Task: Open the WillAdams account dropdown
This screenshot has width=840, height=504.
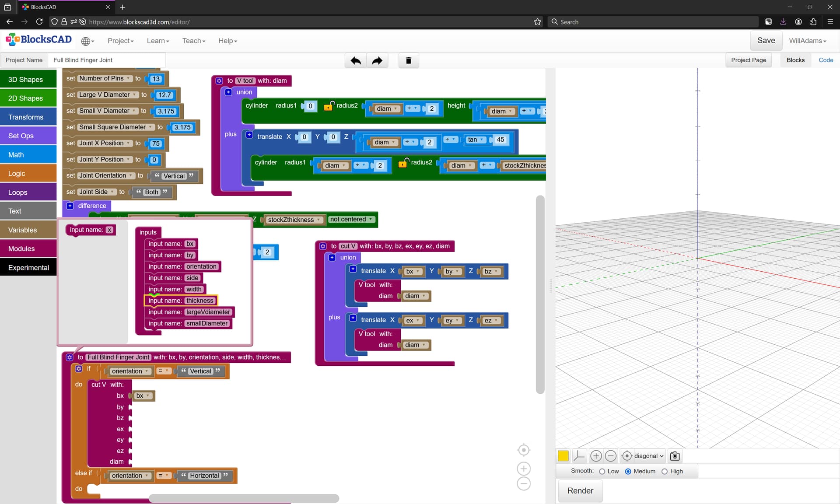Action: (808, 41)
